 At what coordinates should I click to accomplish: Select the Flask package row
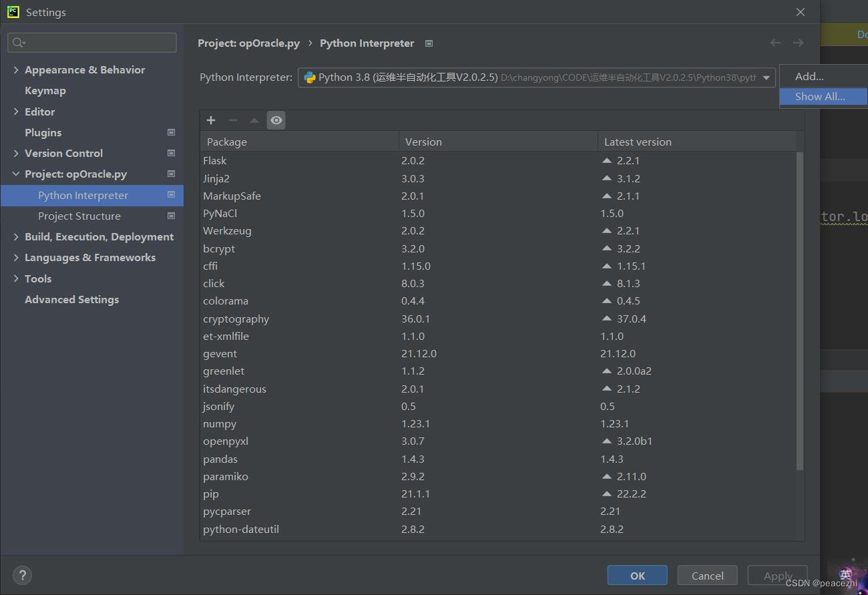(498, 160)
